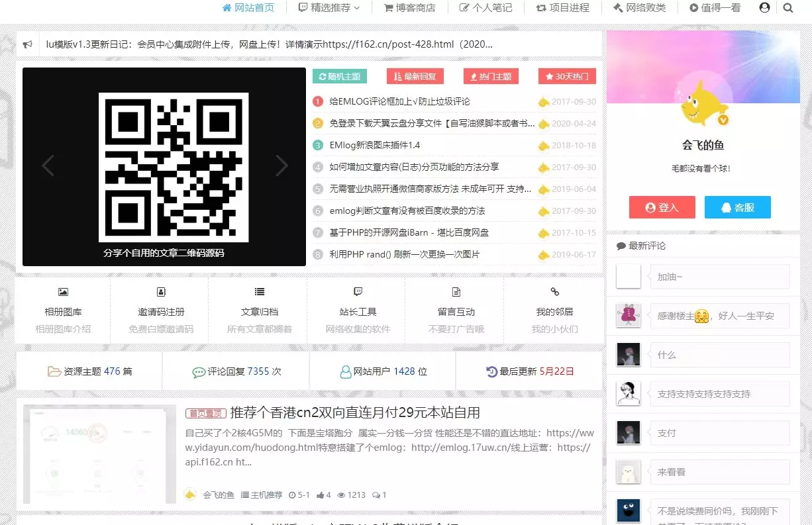This screenshot has width=812, height=525.
Task: Open the user account icon in navbar
Action: (x=764, y=8)
